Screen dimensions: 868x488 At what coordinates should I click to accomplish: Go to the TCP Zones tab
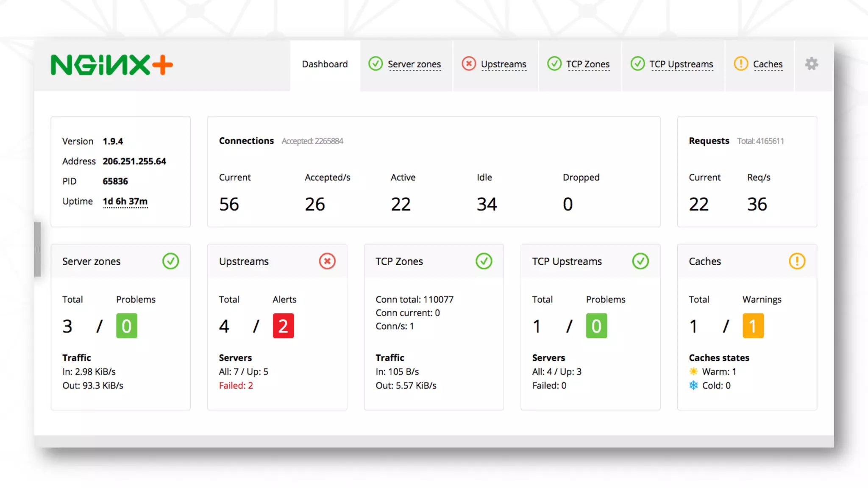click(x=587, y=64)
